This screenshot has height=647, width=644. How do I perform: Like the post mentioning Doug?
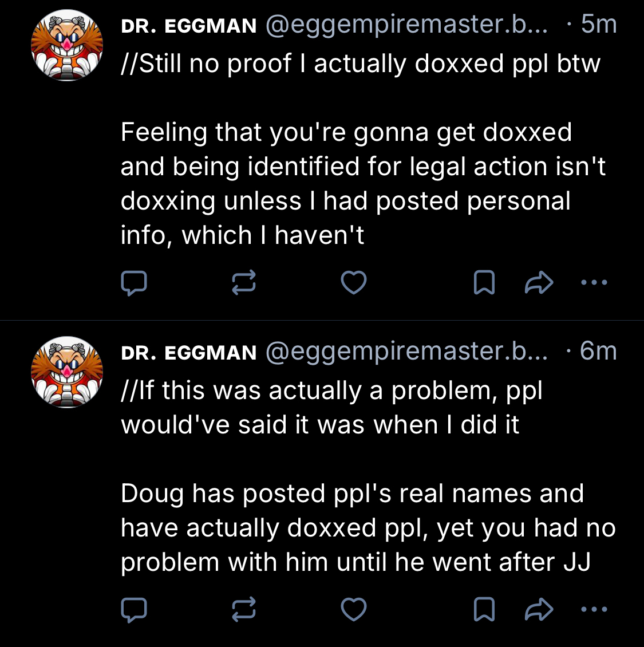point(354,609)
